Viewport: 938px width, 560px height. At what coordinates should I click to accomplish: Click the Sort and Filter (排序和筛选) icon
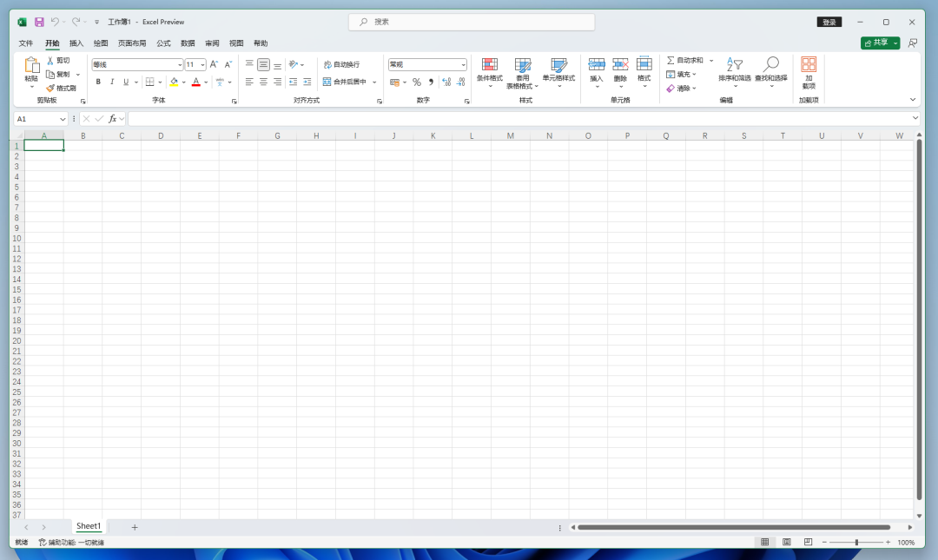(x=735, y=64)
